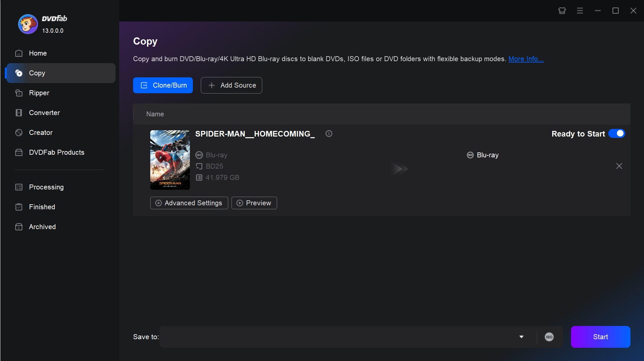
Task: Open DVDFab Products section
Action: point(56,152)
